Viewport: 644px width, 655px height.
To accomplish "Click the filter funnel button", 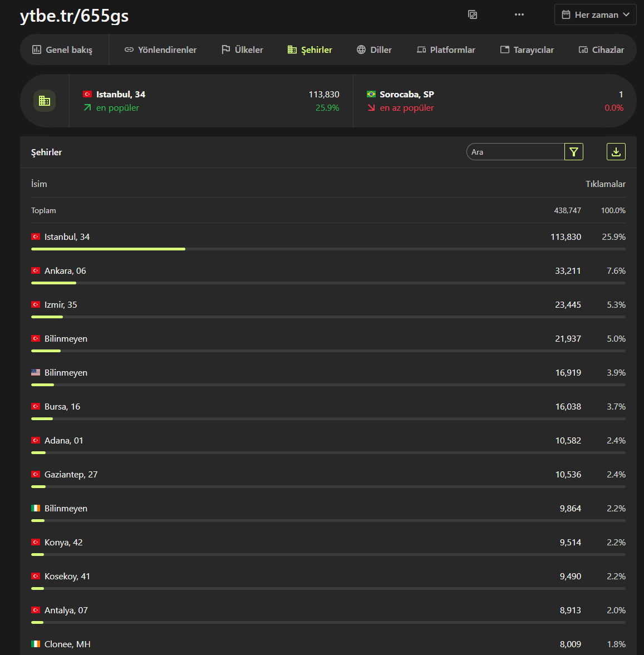I will [x=574, y=151].
